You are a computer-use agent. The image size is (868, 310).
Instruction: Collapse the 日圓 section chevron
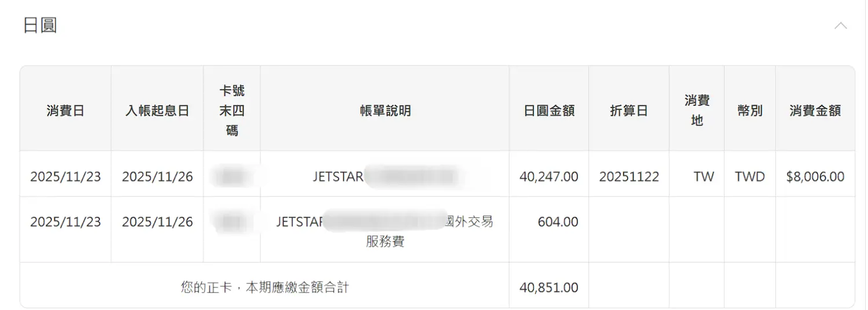pos(841,26)
